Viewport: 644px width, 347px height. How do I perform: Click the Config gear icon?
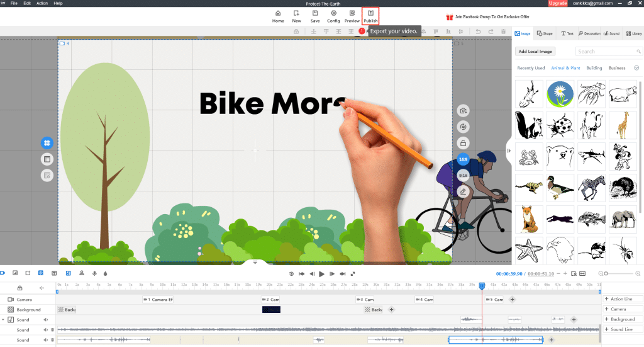[333, 16]
